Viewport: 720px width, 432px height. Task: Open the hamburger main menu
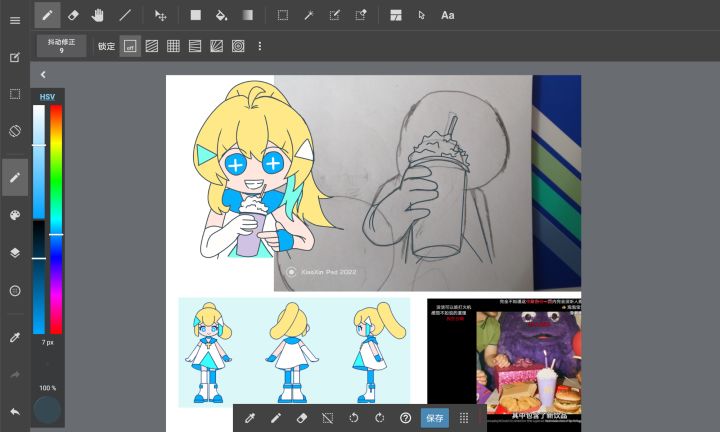(15, 21)
